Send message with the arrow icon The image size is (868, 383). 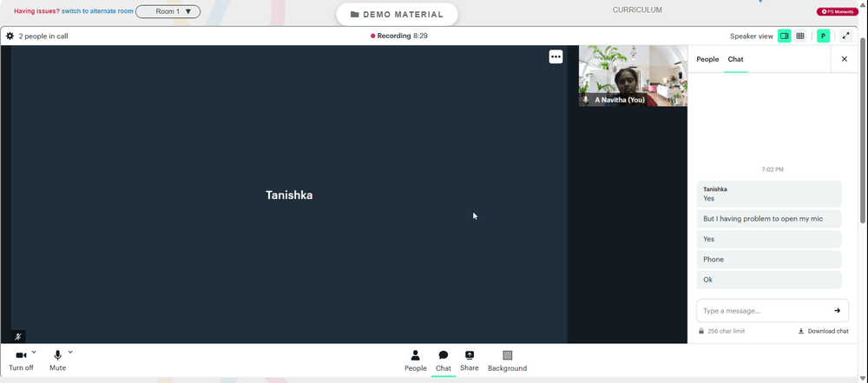837,310
